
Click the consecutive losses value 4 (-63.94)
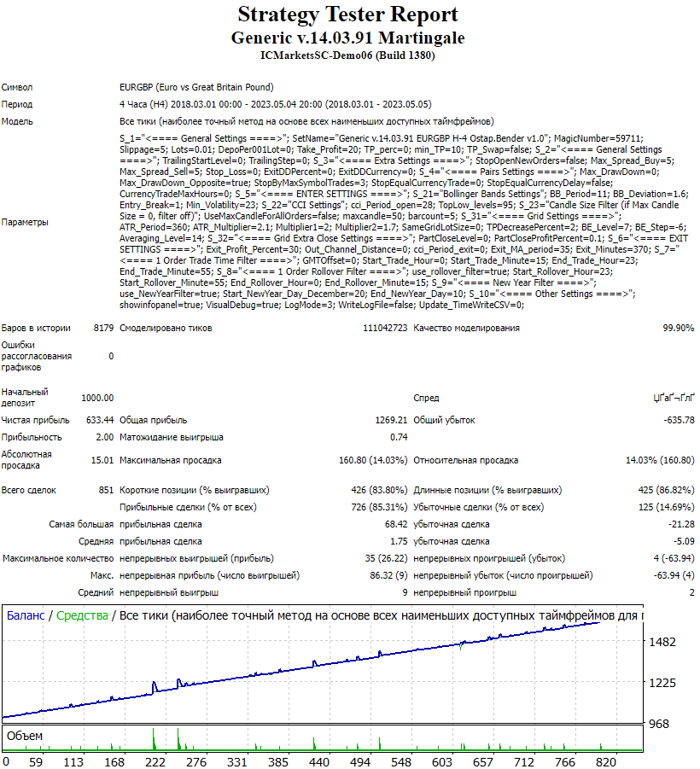(674, 558)
